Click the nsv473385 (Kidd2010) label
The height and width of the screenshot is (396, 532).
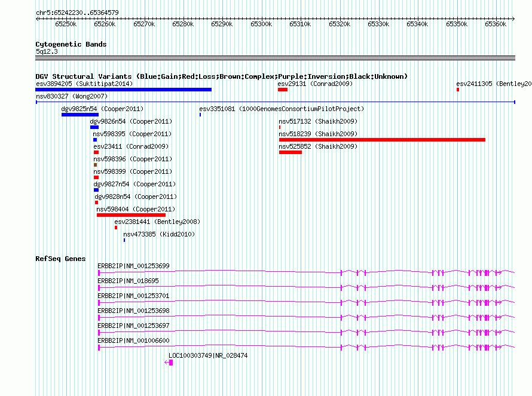[x=159, y=234]
